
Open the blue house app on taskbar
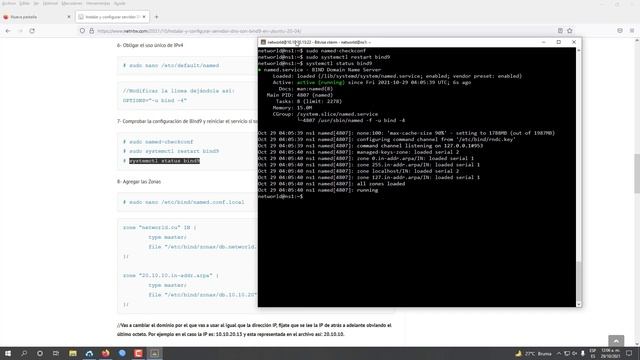click(89, 353)
